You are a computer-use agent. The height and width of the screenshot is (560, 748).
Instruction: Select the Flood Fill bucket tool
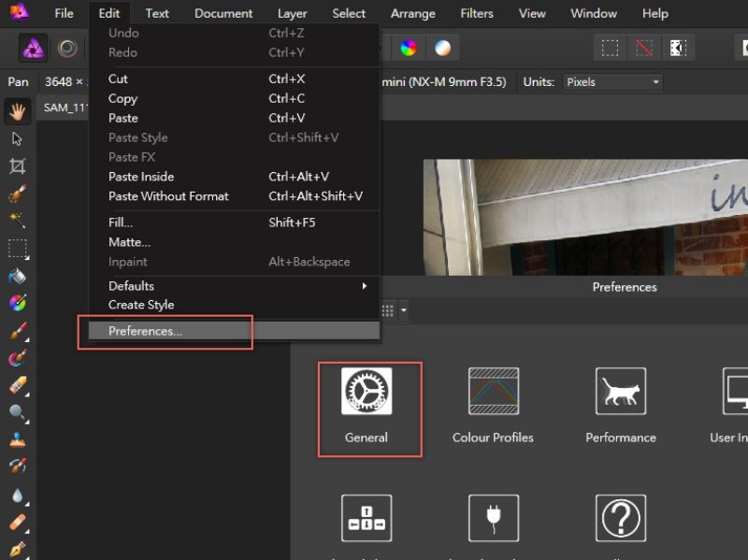(17, 276)
